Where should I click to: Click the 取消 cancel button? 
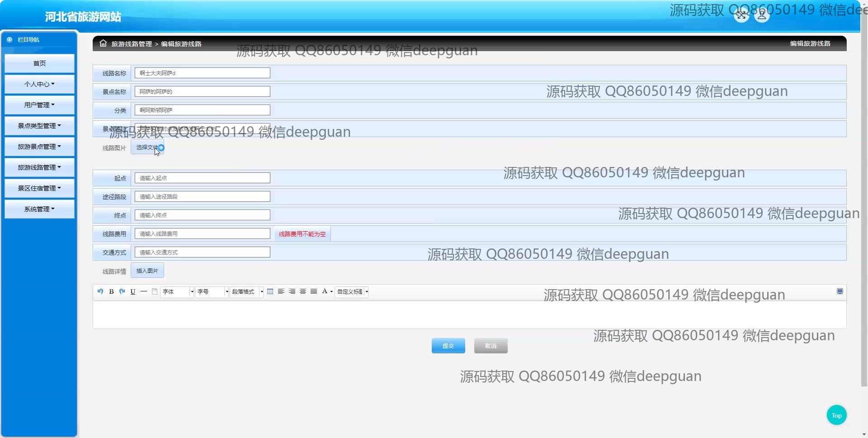coord(491,346)
